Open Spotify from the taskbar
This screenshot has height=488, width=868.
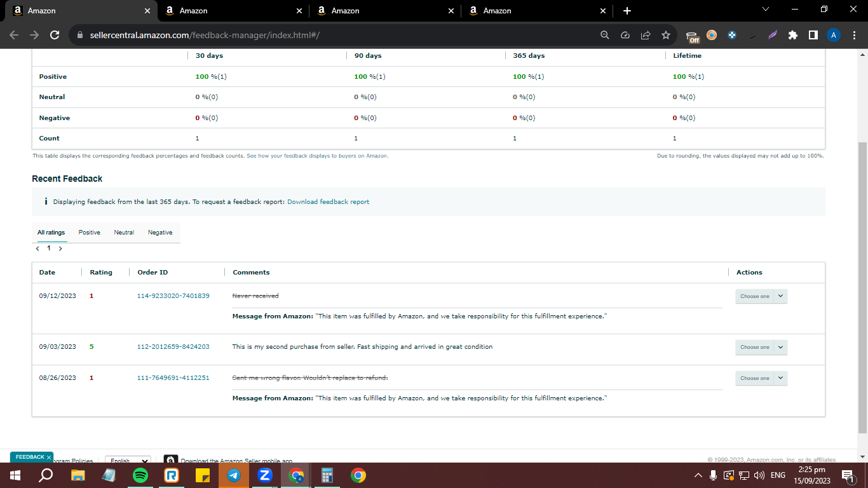coord(140,475)
